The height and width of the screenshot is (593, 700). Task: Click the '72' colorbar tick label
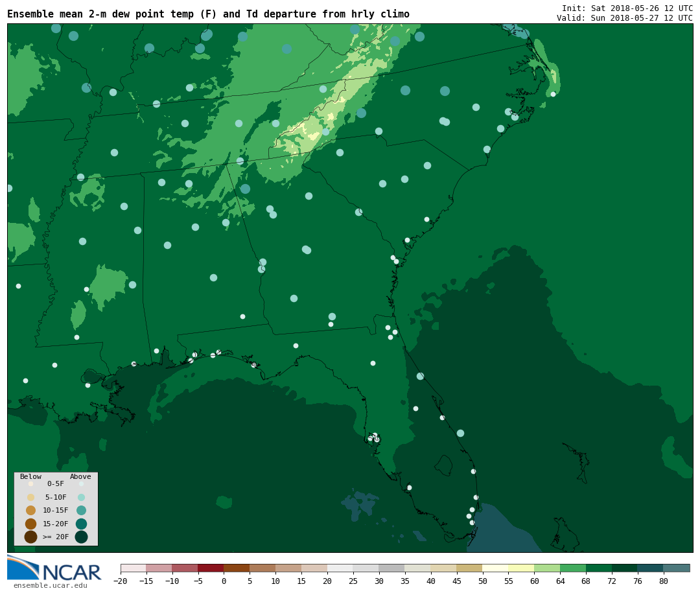click(x=612, y=581)
